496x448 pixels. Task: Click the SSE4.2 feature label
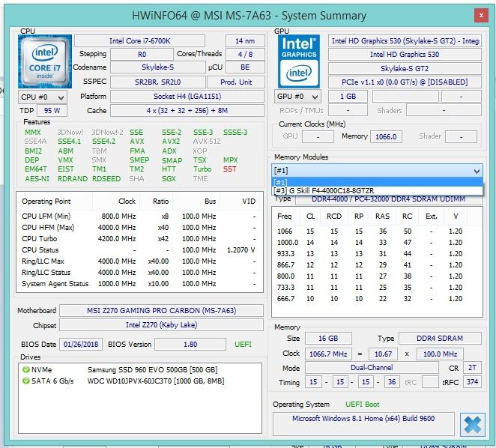[x=103, y=142]
